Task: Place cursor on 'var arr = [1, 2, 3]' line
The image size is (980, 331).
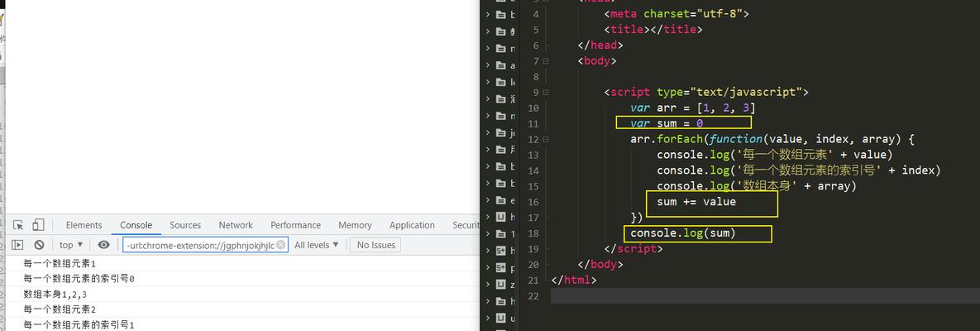Action: (x=693, y=108)
